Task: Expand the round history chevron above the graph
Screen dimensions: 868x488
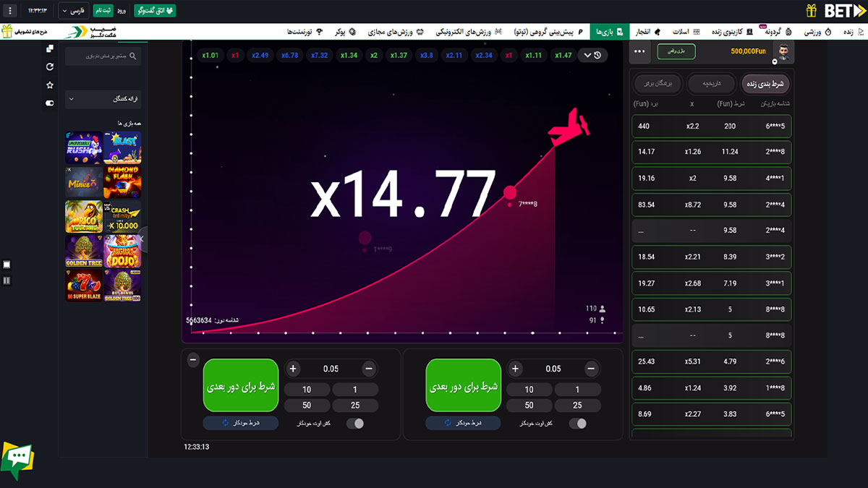Action: pyautogui.click(x=592, y=55)
